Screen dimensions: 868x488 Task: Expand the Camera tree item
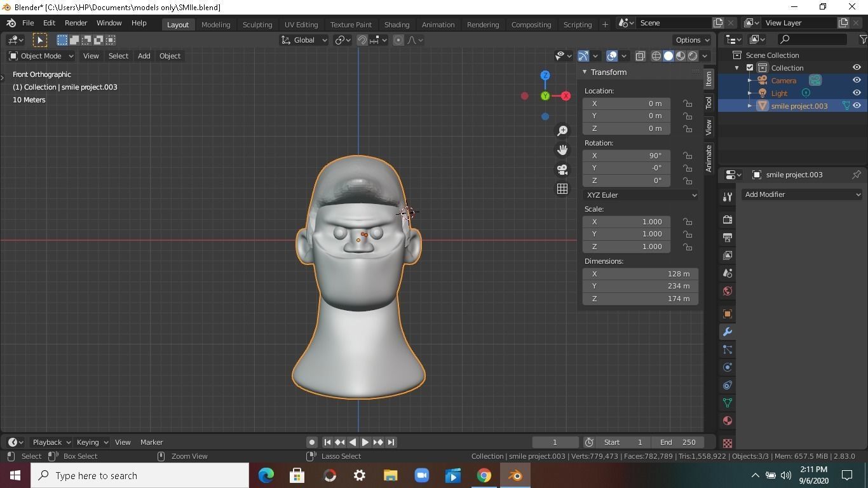coord(750,81)
